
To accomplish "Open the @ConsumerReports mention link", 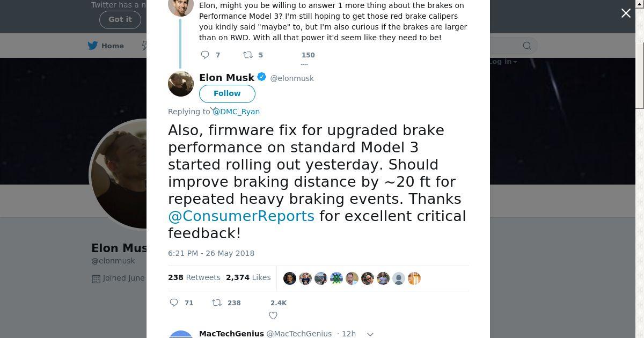I will point(241,216).
